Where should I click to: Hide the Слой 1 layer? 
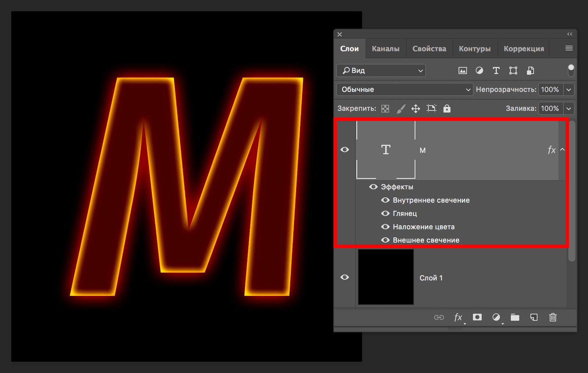pyautogui.click(x=345, y=277)
